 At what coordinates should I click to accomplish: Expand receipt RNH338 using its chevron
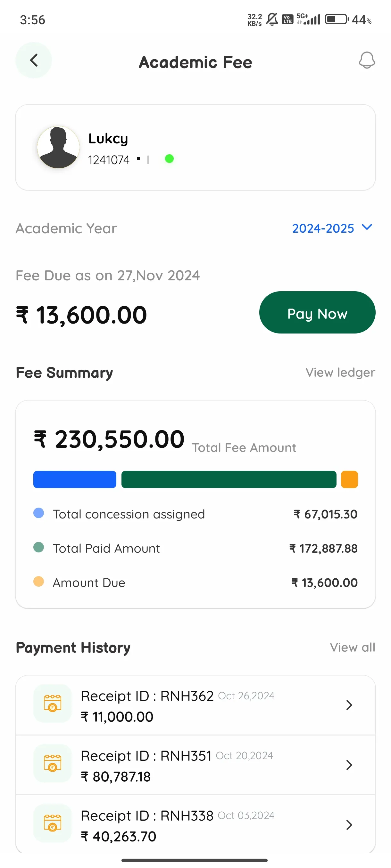[349, 824]
